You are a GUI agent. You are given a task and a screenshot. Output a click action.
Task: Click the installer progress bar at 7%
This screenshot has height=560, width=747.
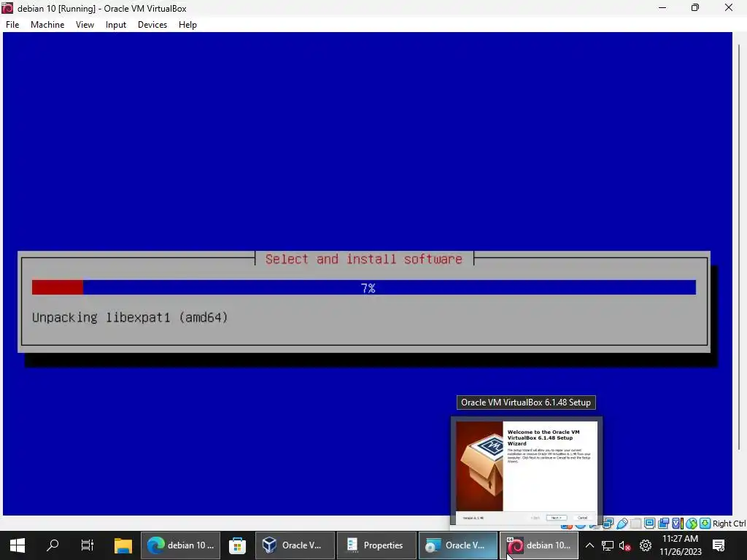point(363,287)
